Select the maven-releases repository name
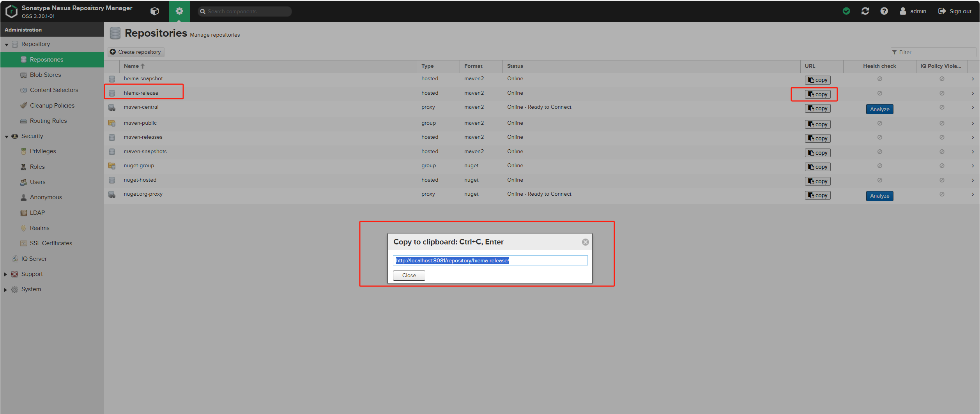Image resolution: width=980 pixels, height=414 pixels. [x=143, y=137]
